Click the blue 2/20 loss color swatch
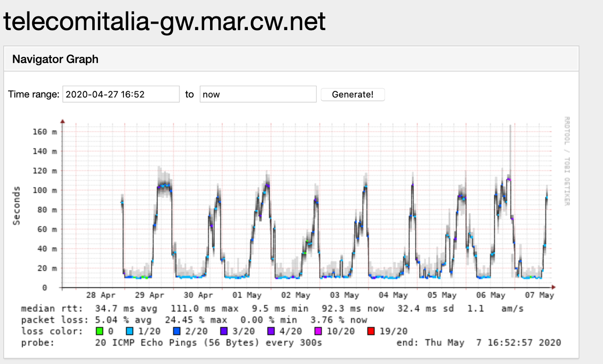603x364 pixels. click(177, 332)
